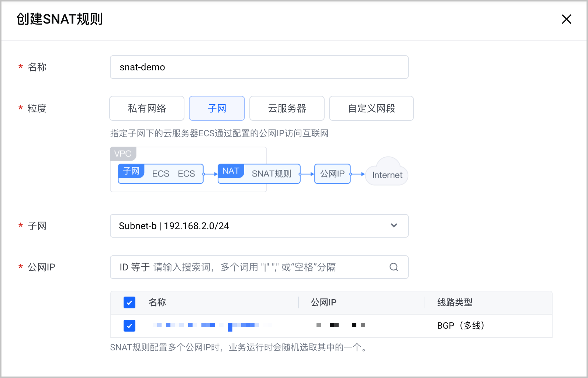This screenshot has height=378, width=588.
Task: Choose the 自定义网段 granularity option
Action: click(x=371, y=108)
